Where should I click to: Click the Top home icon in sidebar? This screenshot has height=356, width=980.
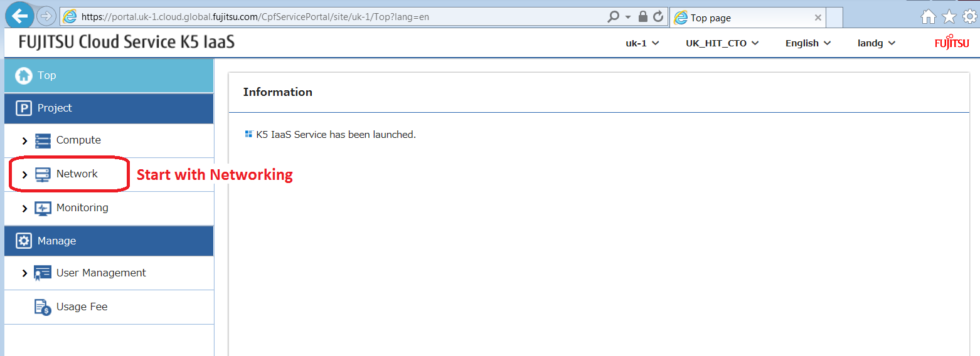[24, 75]
